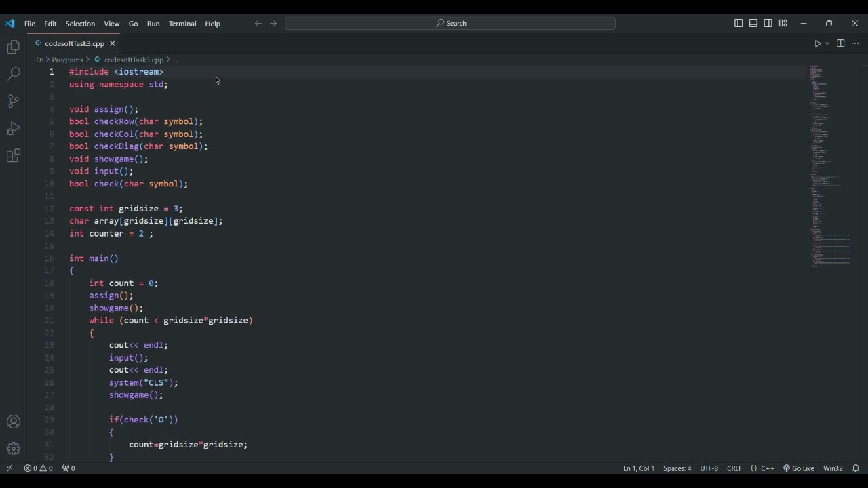The image size is (868, 488).
Task: Open the Source Control view
Action: point(13,101)
